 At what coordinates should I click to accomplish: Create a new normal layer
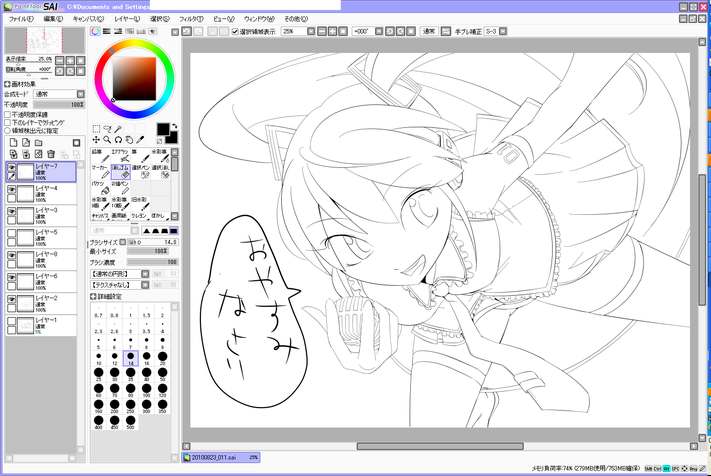(14, 143)
